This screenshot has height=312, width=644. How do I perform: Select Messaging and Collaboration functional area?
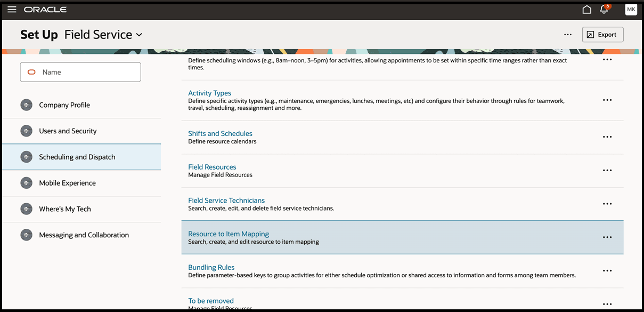tap(81, 235)
